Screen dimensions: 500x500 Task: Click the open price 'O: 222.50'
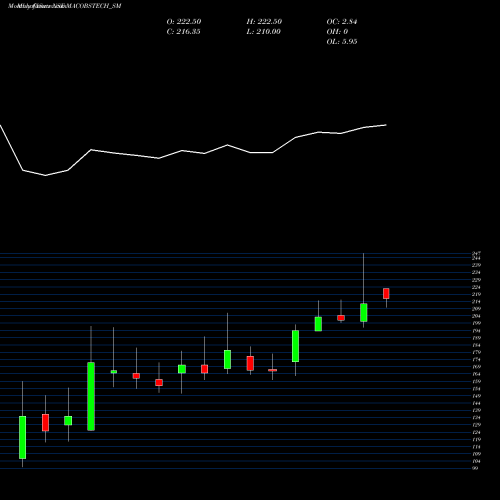(184, 22)
